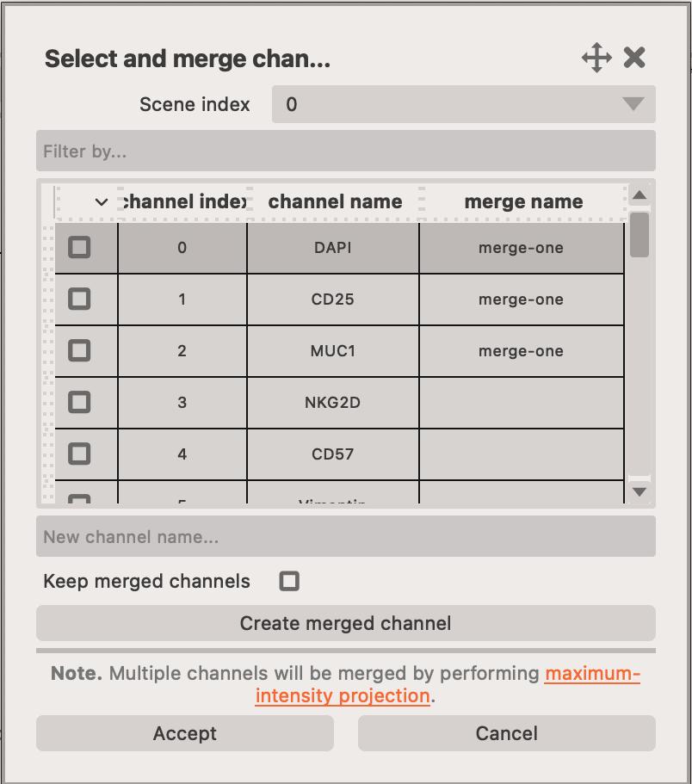Click the Accept button
Viewport: 692px width, 784px height.
[184, 734]
